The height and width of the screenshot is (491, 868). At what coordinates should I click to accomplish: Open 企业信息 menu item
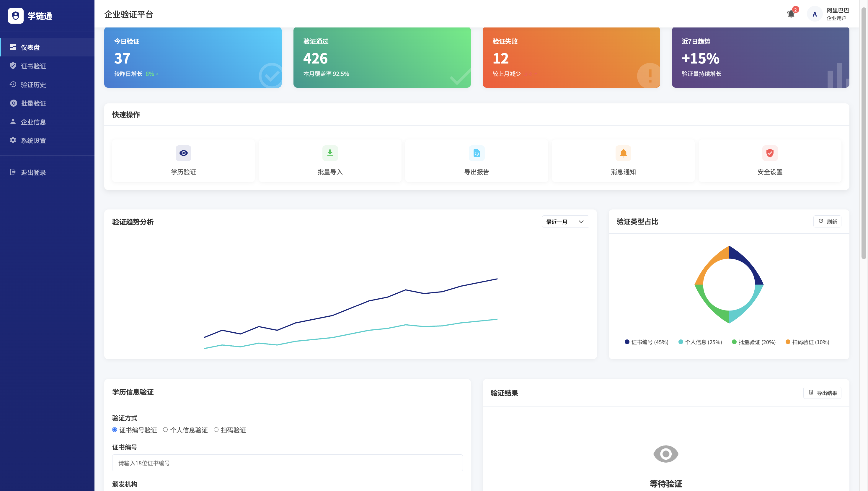click(x=47, y=122)
